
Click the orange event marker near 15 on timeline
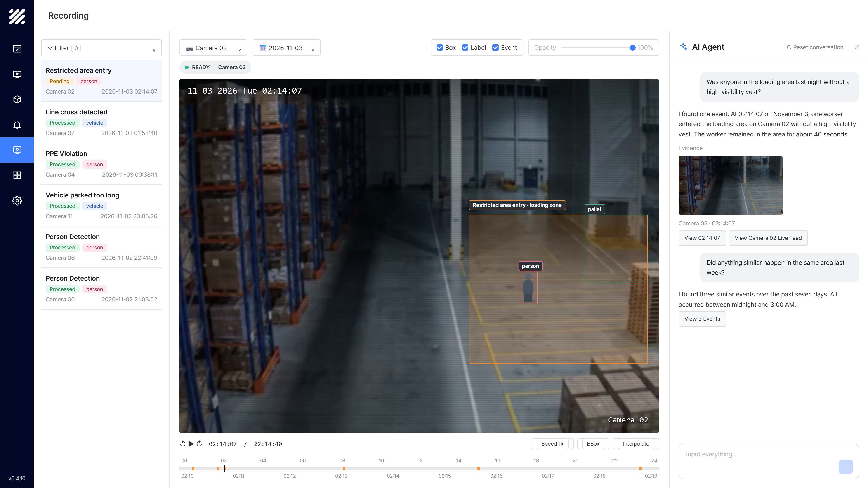(x=478, y=469)
